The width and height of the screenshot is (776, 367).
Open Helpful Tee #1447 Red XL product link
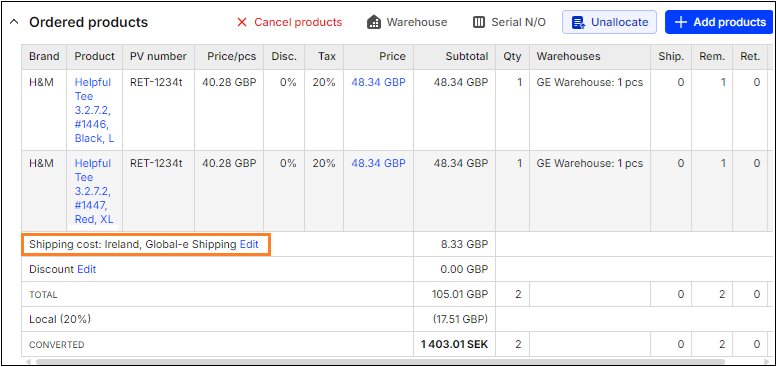(x=94, y=191)
